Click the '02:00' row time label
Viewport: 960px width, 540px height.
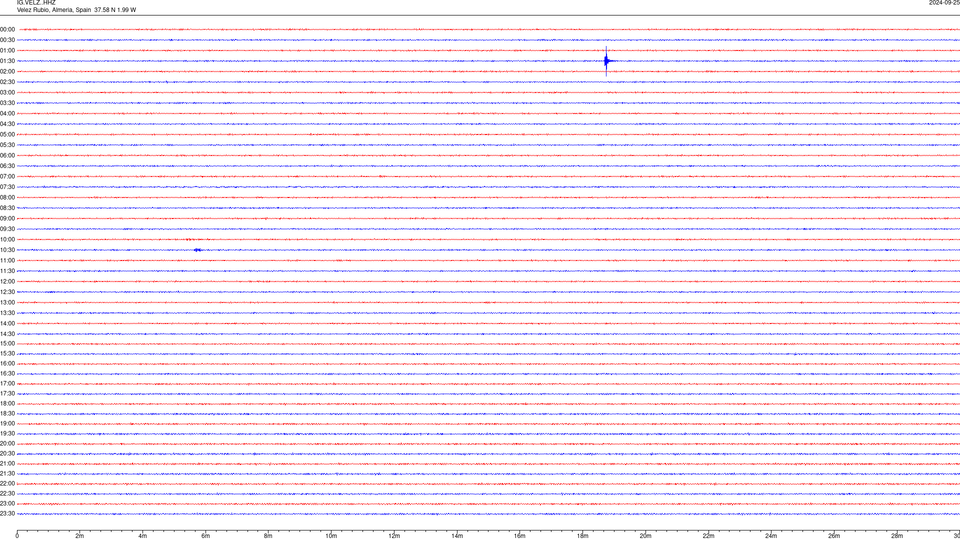tap(7, 72)
